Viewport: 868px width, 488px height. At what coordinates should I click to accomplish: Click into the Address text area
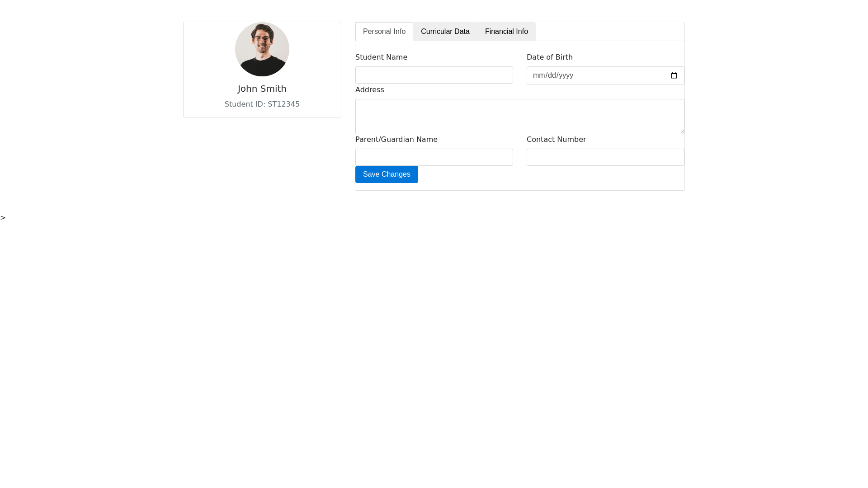tap(519, 117)
